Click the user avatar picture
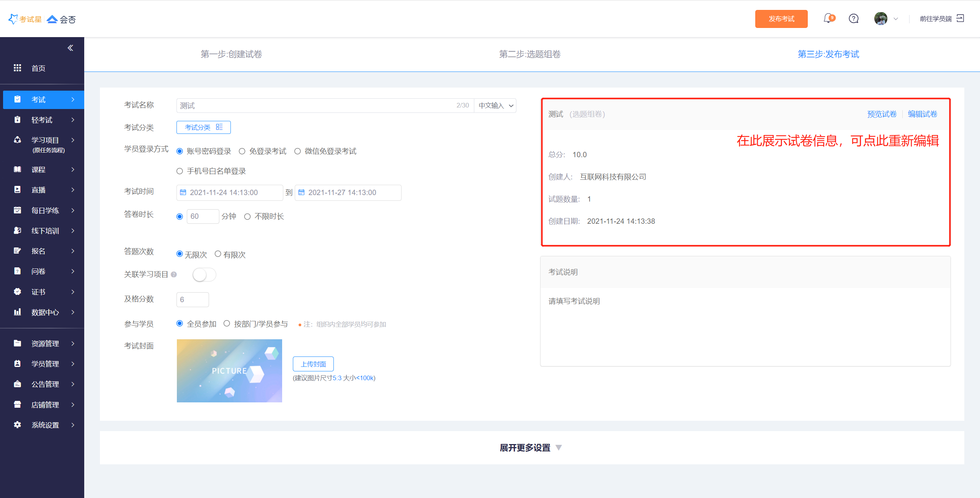 click(880, 18)
